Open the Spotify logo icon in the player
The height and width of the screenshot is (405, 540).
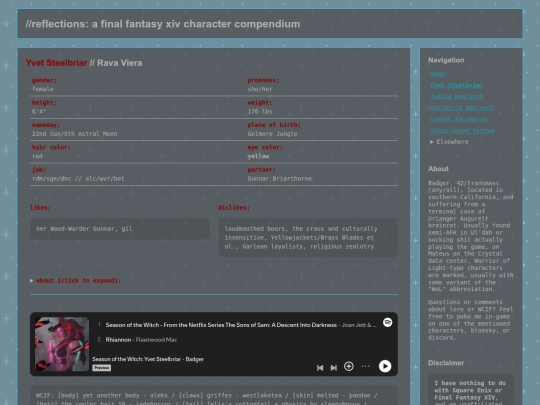387,322
